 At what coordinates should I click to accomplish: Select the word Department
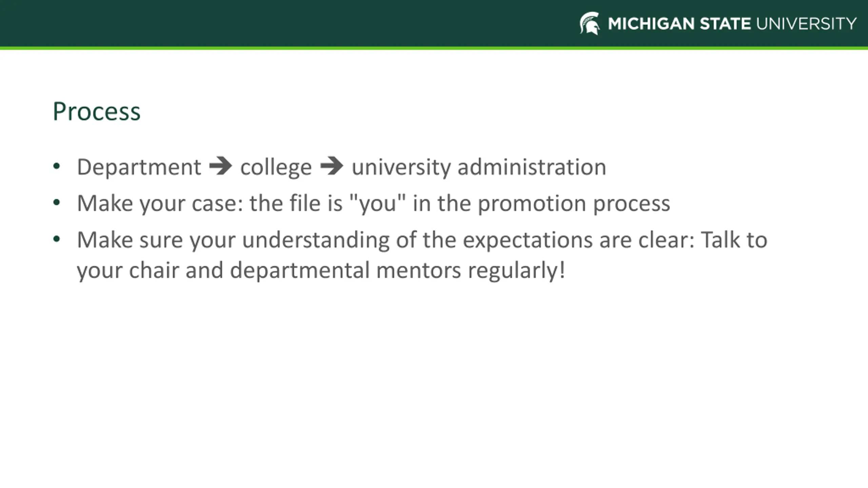[139, 167]
